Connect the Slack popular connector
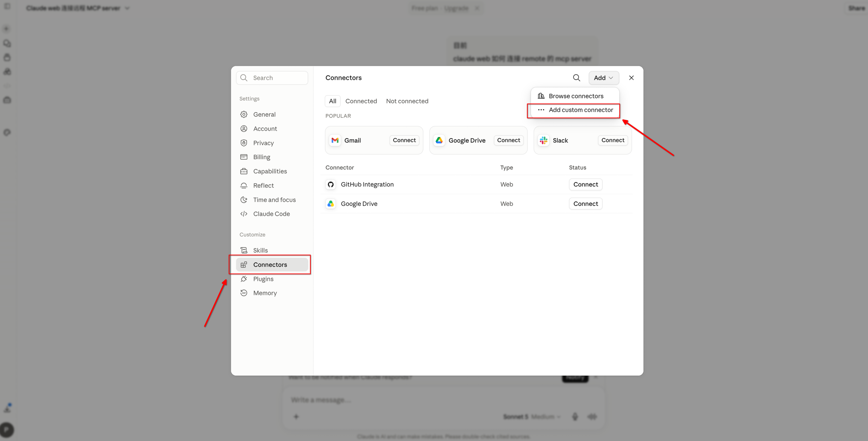 tap(613, 140)
